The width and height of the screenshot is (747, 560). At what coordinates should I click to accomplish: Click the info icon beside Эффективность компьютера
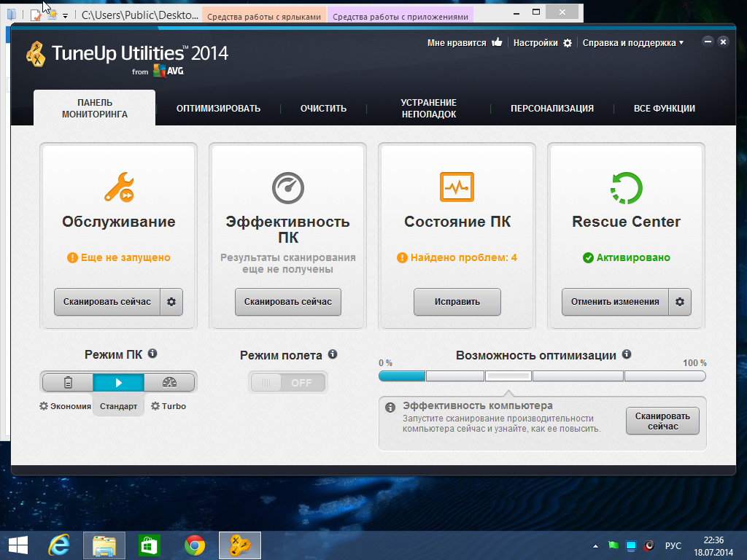pos(390,408)
